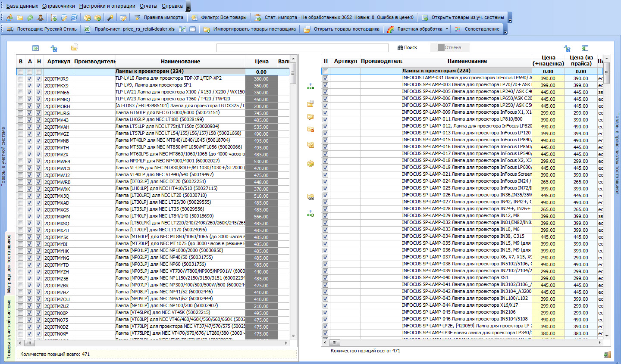Viewport: 621px width, 364px height.
Task: Toggle column А checkbox in left group header row
Action: tap(29, 72)
